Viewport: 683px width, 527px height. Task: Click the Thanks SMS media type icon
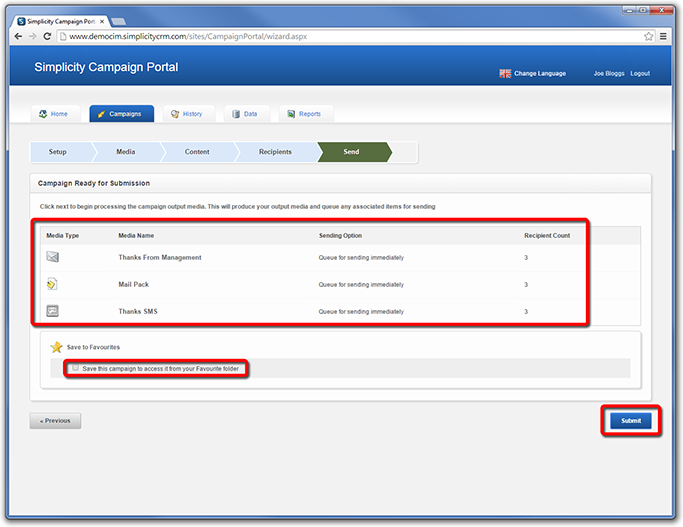pyautogui.click(x=52, y=312)
